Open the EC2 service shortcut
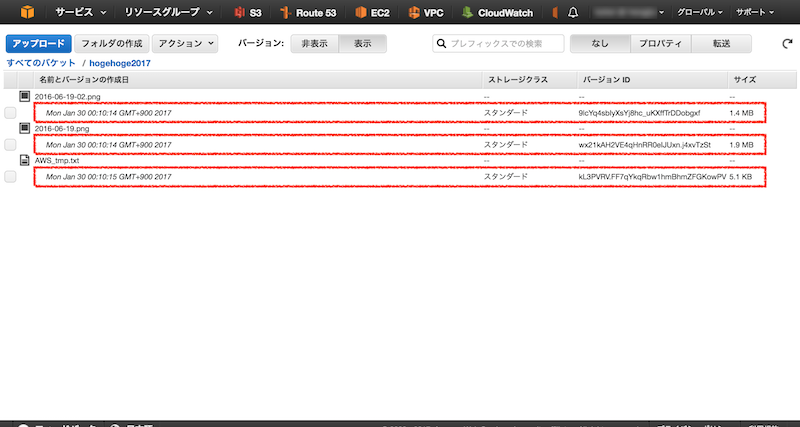Viewport: 800px width, 427px height. pyautogui.click(x=372, y=13)
